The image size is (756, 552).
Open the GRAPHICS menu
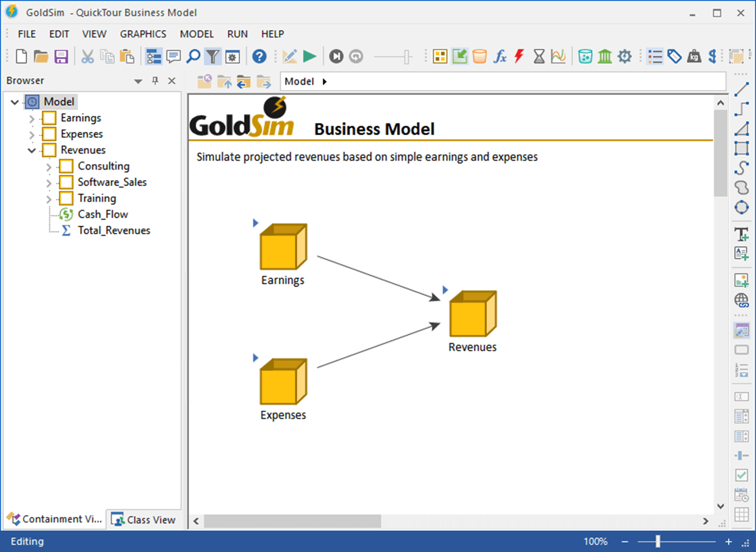click(x=143, y=34)
